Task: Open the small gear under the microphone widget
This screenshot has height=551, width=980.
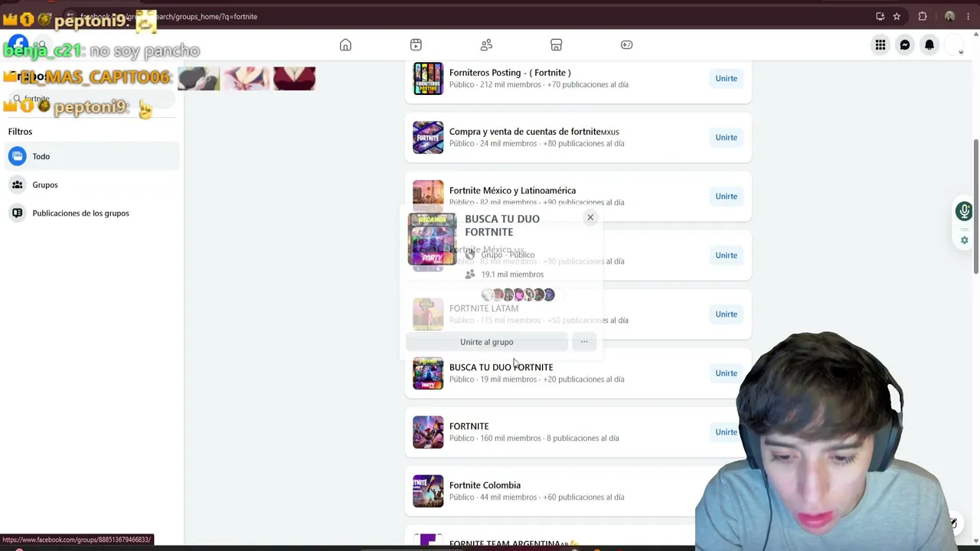Action: click(x=965, y=240)
